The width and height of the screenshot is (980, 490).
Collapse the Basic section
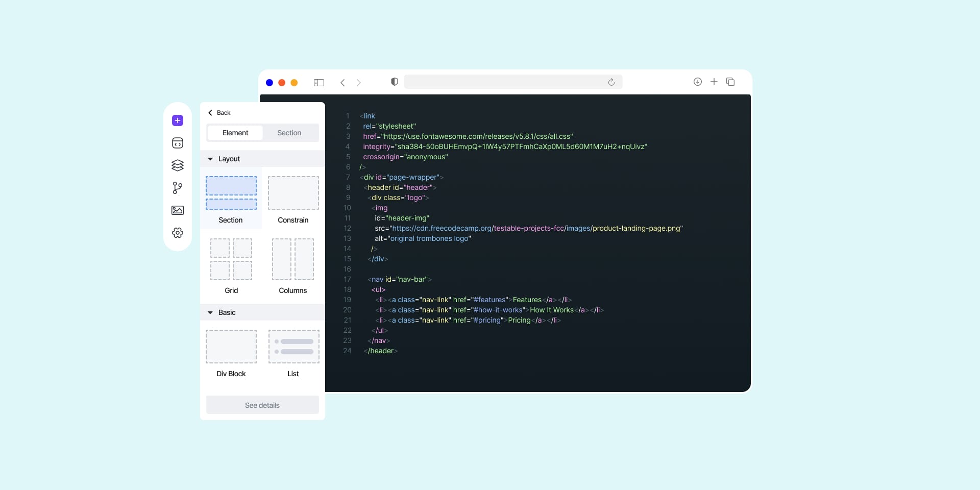click(210, 312)
